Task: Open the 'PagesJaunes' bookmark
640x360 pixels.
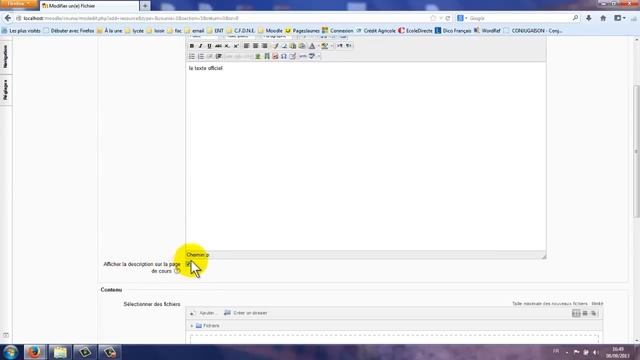Action: pos(302,31)
